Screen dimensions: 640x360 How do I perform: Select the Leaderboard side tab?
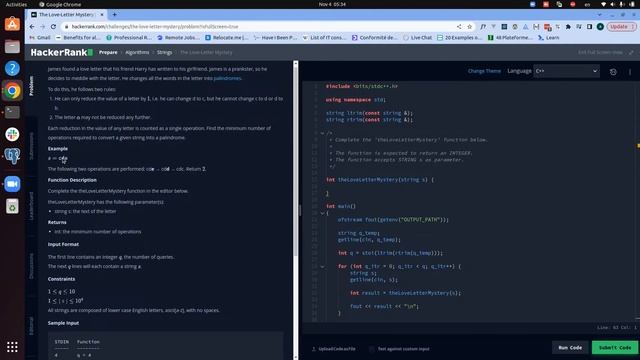tap(31, 206)
